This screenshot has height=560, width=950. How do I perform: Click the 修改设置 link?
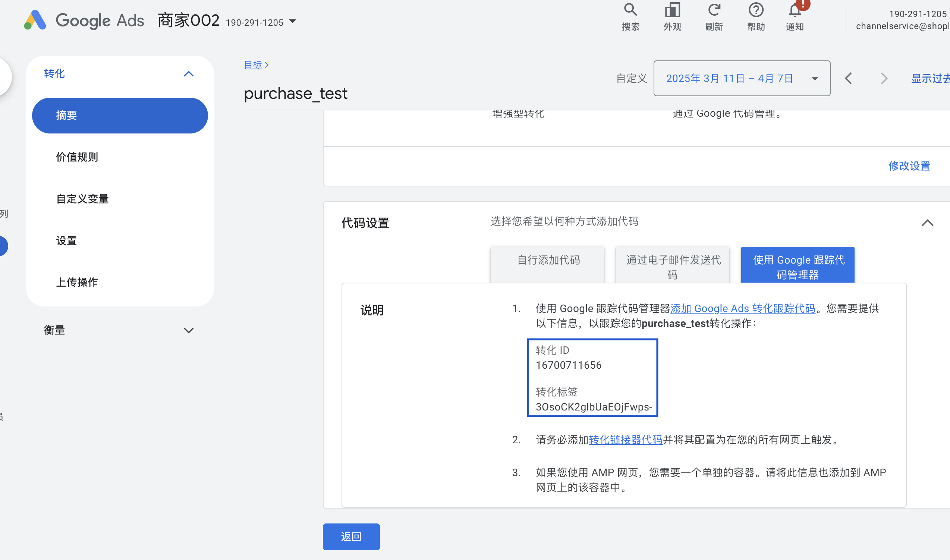coord(909,166)
